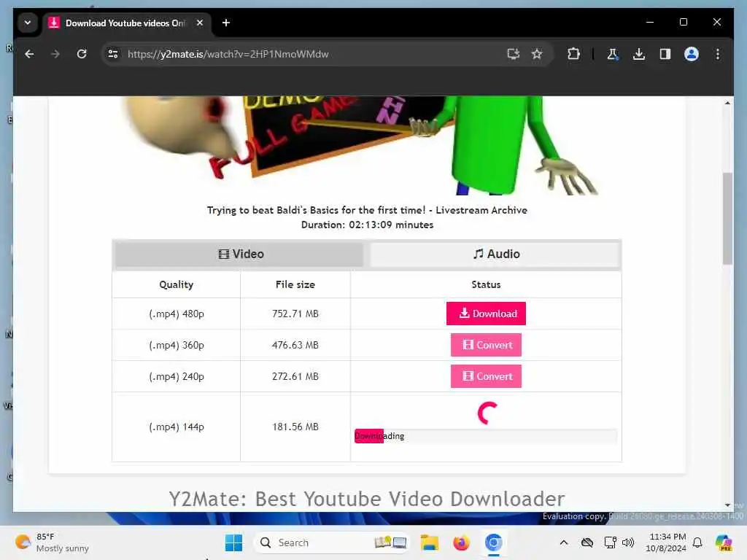Launch Firefox from the taskbar

tap(461, 542)
